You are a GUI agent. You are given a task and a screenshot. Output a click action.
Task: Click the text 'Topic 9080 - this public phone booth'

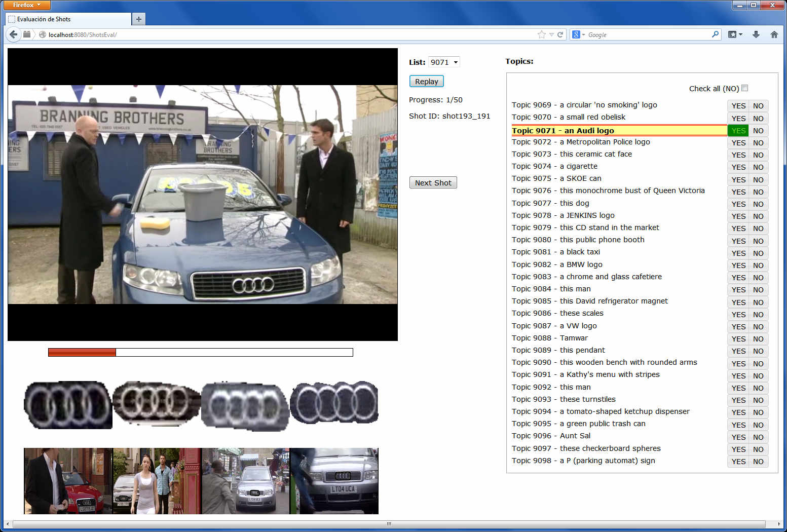pos(578,240)
